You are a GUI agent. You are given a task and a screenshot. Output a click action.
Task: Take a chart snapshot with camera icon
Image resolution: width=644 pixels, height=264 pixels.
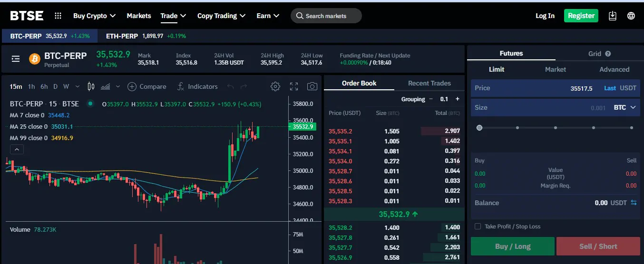pyautogui.click(x=312, y=86)
